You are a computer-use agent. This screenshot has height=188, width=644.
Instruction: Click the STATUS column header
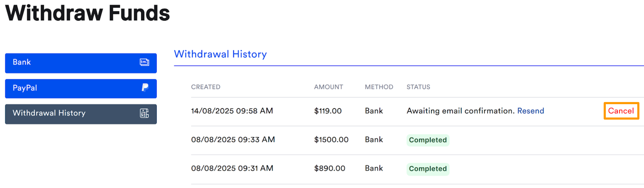tap(418, 87)
